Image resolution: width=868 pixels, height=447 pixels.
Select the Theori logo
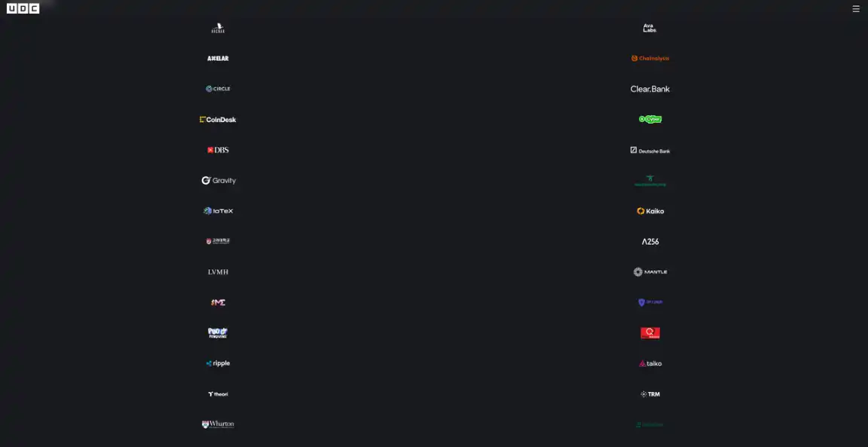point(218,394)
